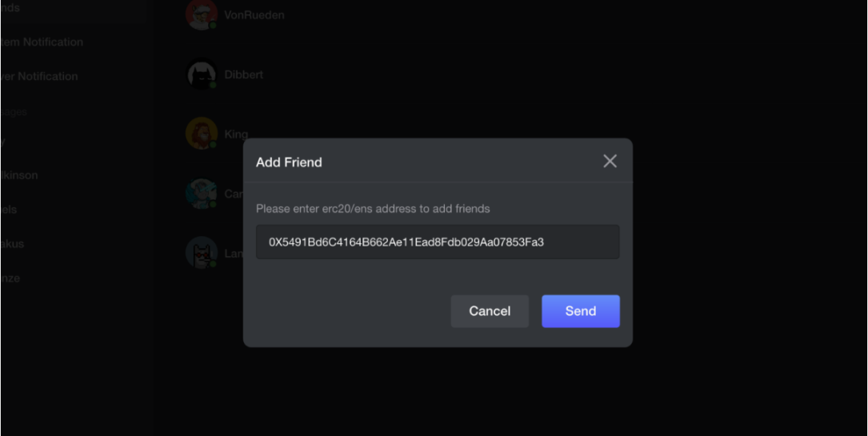Open the sidebar conversation ending in 'els'
Viewport: 868px width, 436px height.
tap(9, 209)
